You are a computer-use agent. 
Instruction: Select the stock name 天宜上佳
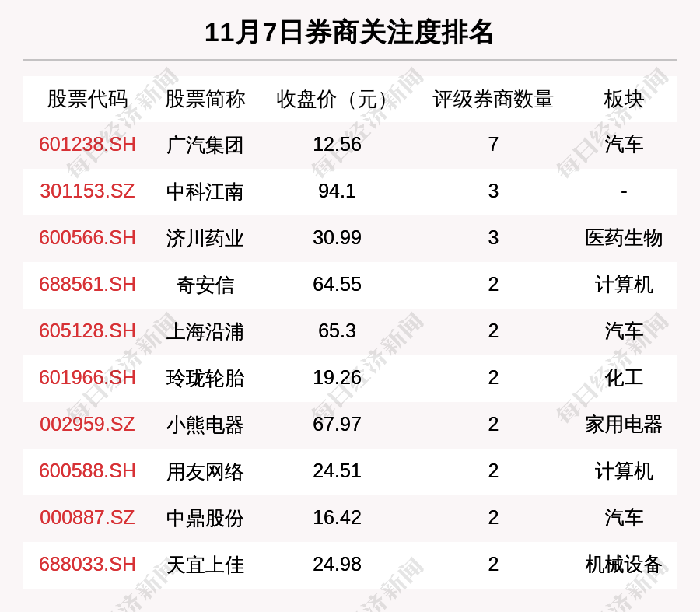point(205,565)
